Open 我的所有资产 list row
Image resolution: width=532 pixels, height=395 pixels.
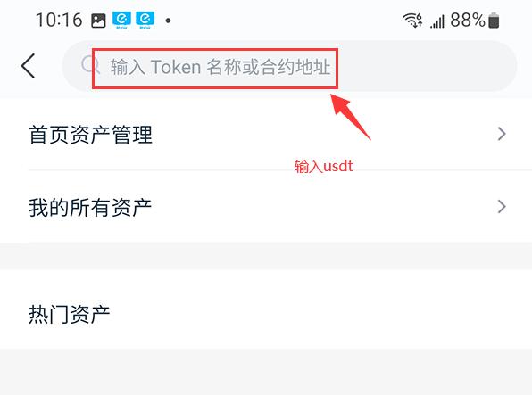tap(266, 207)
